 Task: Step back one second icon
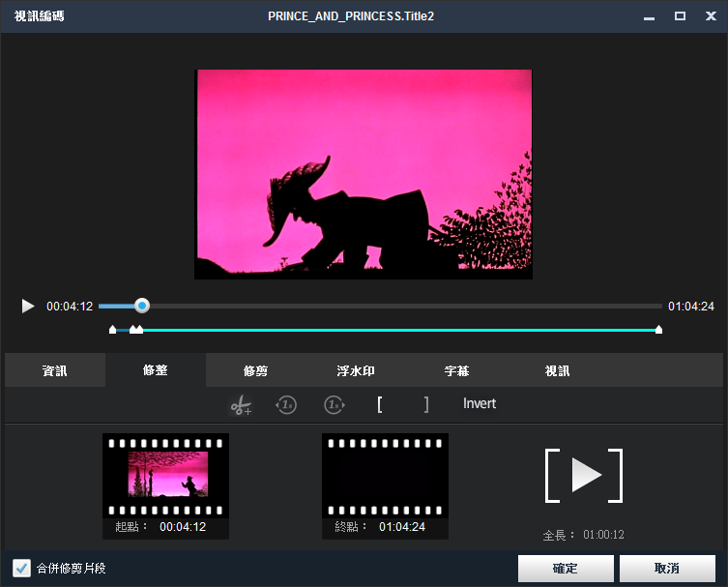point(286,405)
